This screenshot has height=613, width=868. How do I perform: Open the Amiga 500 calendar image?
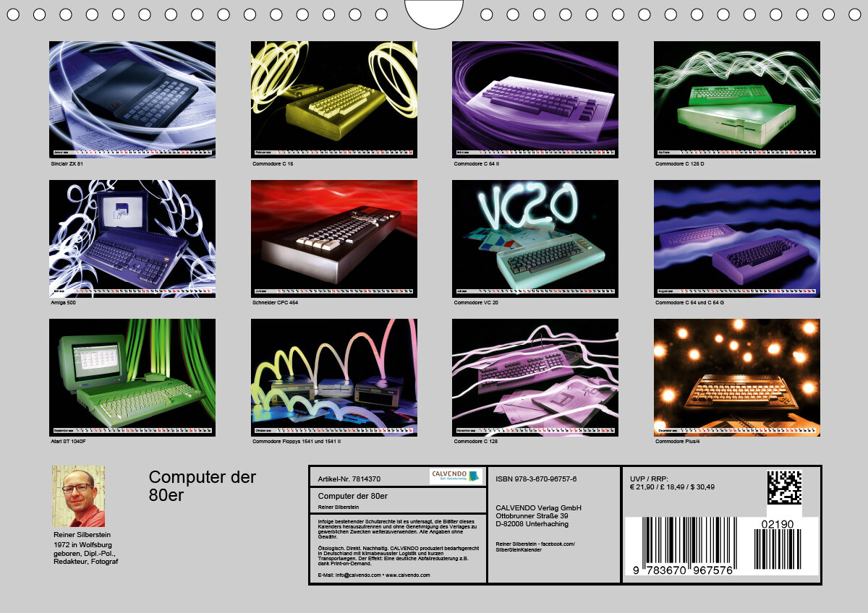point(132,239)
